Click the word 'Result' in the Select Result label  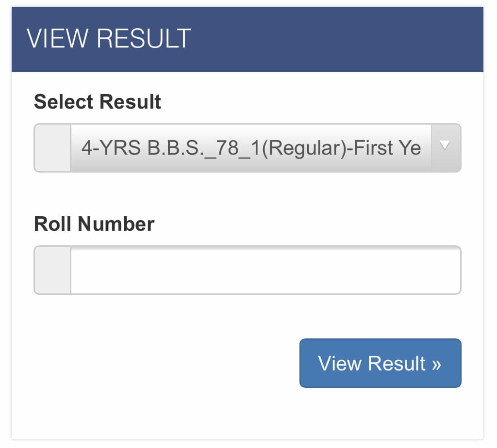pyautogui.click(x=130, y=102)
